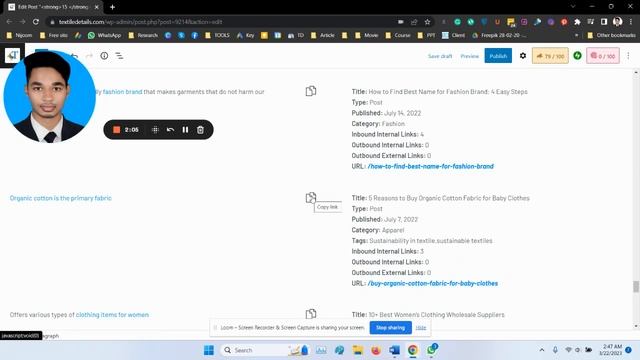Go back in the browser

point(9,22)
